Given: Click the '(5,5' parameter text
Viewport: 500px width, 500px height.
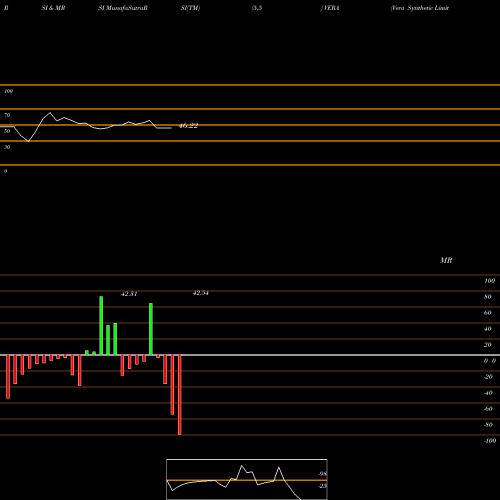Looking at the screenshot, I should 257,8.
